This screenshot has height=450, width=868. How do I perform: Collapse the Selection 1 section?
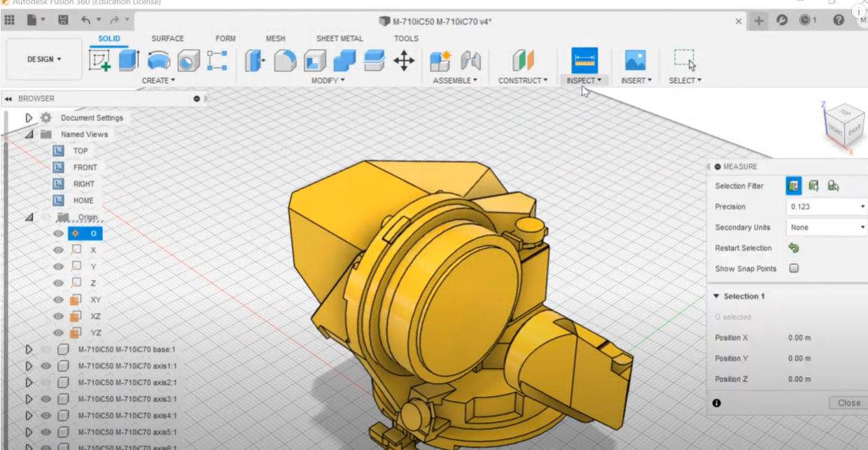(x=716, y=296)
